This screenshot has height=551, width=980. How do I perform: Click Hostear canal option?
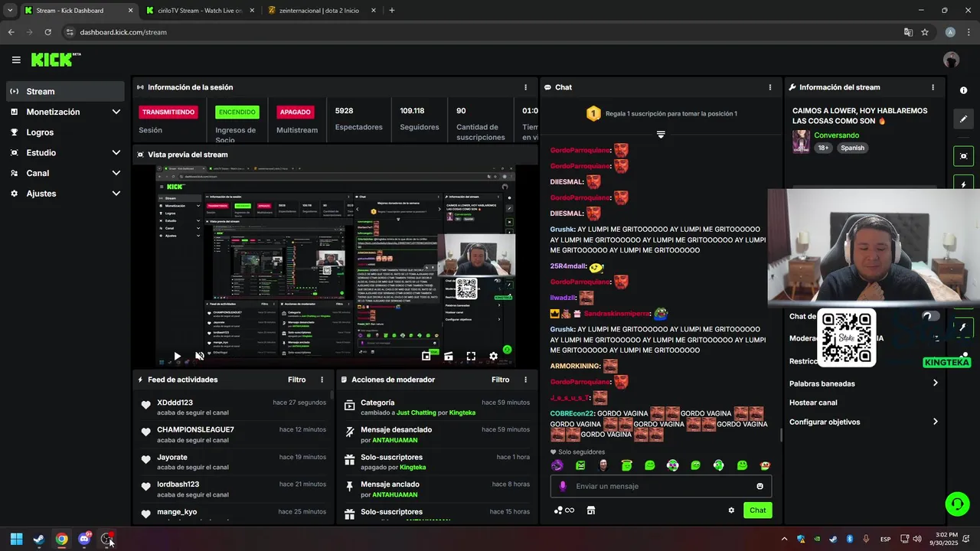coord(813,403)
